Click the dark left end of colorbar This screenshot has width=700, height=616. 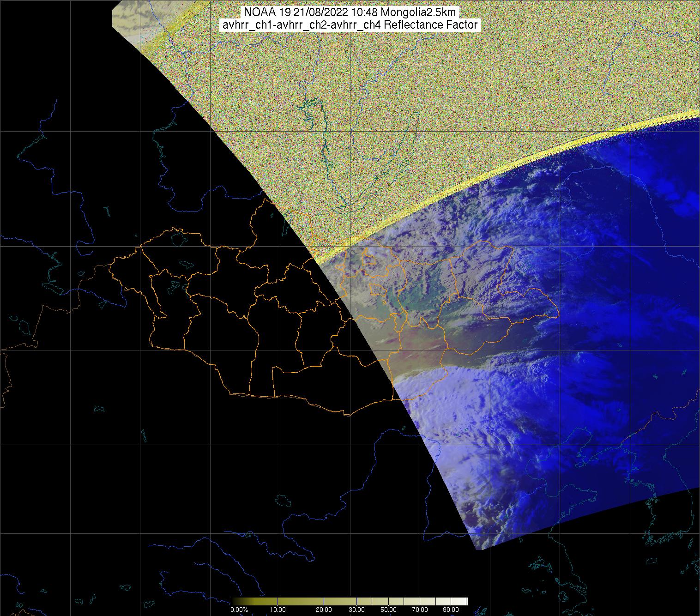click(x=235, y=601)
